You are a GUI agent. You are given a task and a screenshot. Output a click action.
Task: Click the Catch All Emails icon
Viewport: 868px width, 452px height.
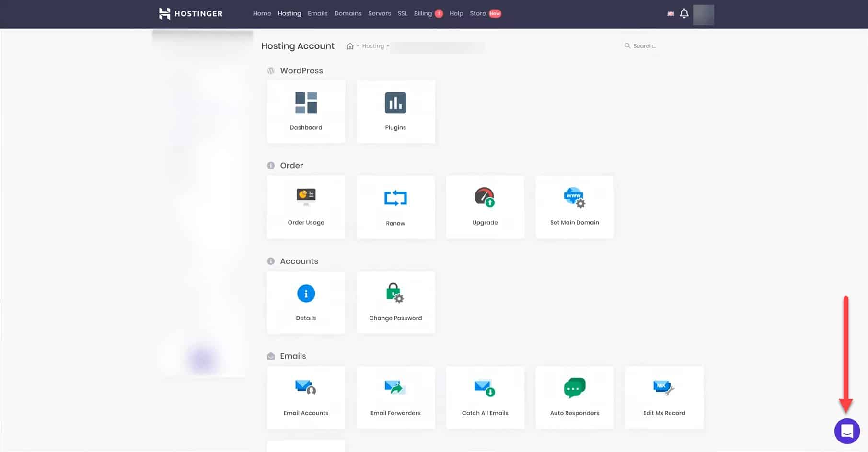(485, 388)
